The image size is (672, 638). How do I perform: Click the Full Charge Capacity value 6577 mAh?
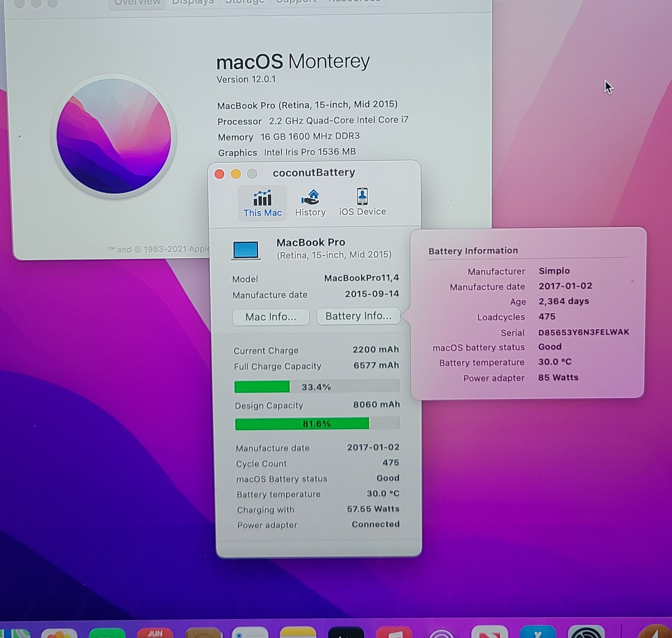tap(376, 365)
